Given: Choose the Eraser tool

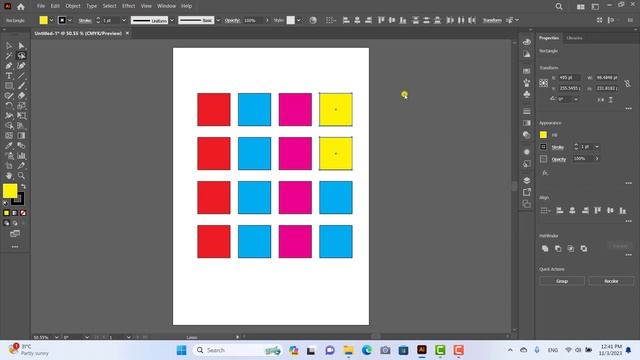Looking at the screenshot, I should pos(21,96).
